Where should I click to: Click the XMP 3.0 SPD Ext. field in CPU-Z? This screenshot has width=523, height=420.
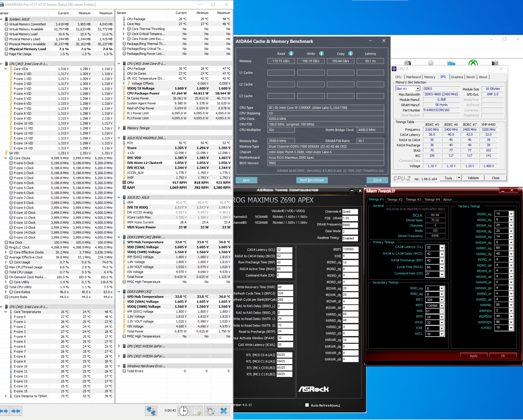click(492, 94)
